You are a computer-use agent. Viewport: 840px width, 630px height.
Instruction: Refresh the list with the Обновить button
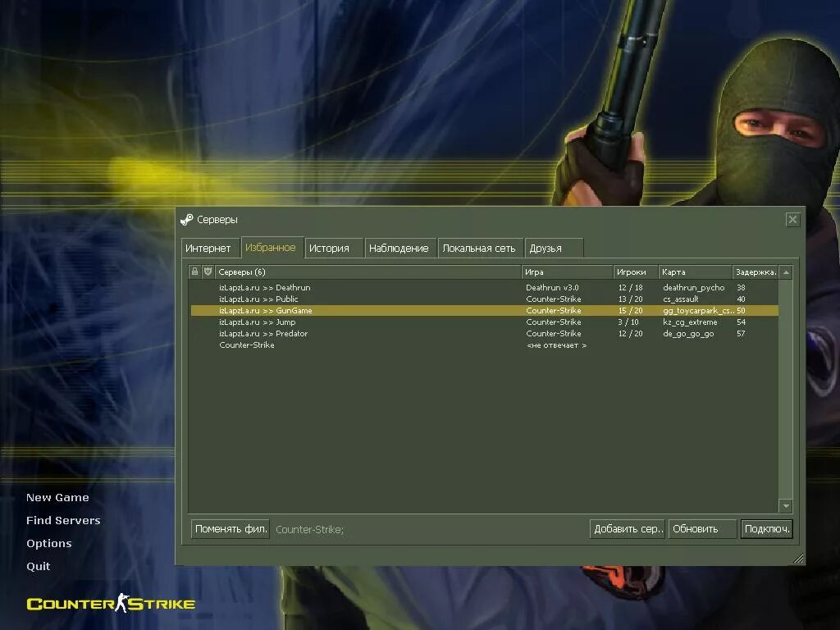click(702, 529)
